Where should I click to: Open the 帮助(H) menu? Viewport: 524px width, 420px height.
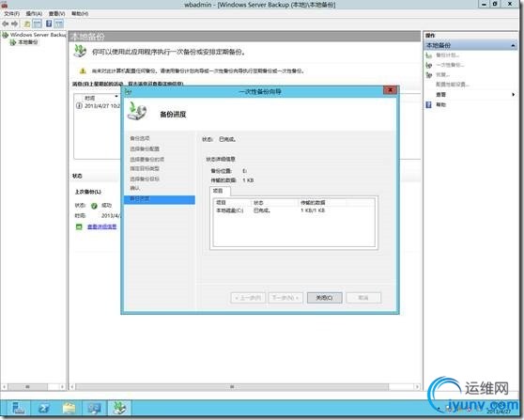pyautogui.click(x=80, y=14)
